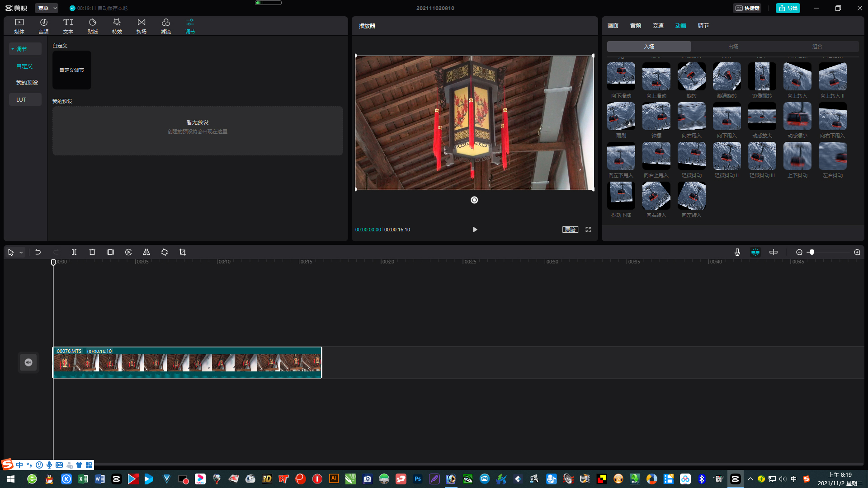The width and height of the screenshot is (868, 488).
Task: Click the split clip tool
Action: point(74,252)
